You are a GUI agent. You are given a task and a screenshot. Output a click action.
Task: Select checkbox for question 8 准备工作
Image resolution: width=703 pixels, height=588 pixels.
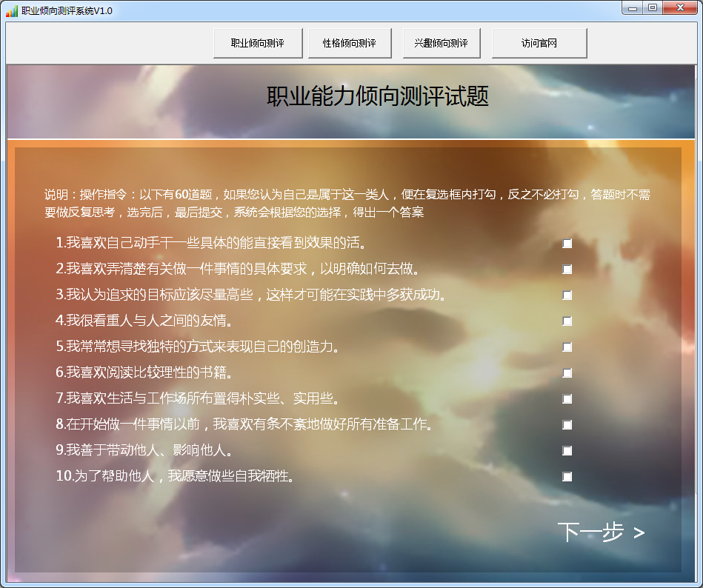(x=567, y=425)
